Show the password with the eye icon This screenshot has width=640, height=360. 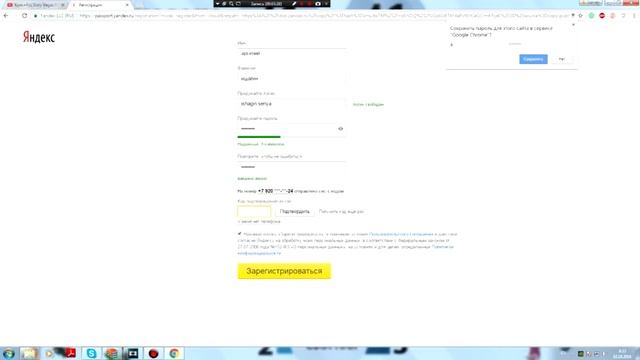pos(340,129)
